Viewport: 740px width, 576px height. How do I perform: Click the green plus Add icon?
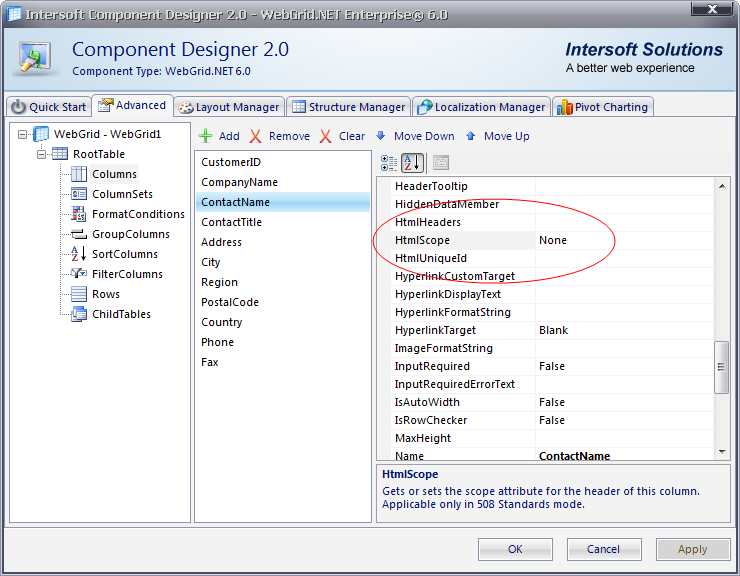point(205,136)
